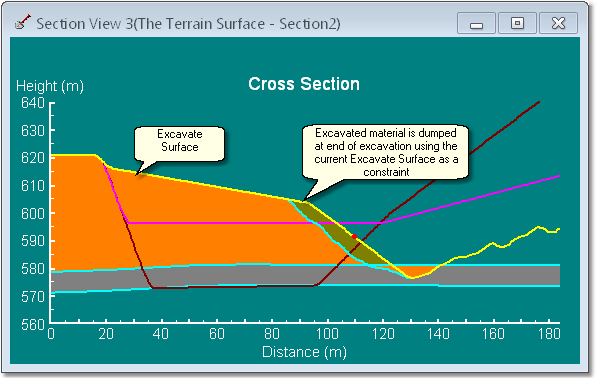Click the 180 distance axis value

click(549, 334)
